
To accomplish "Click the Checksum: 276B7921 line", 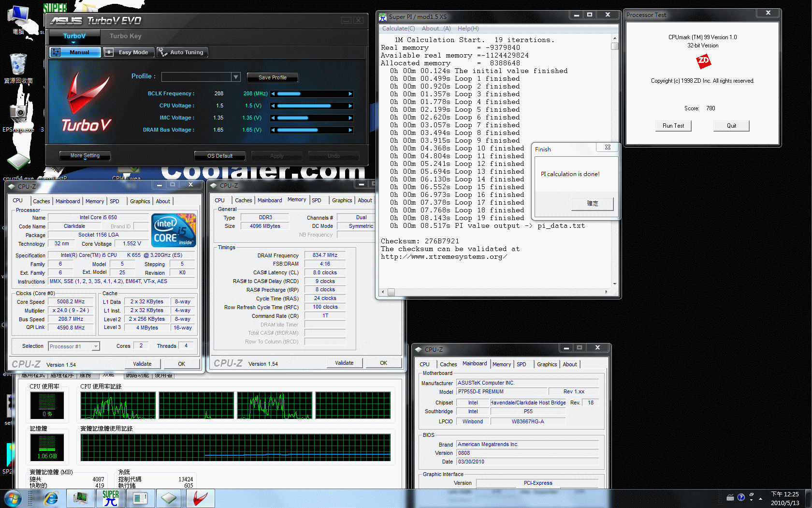I will (420, 241).
